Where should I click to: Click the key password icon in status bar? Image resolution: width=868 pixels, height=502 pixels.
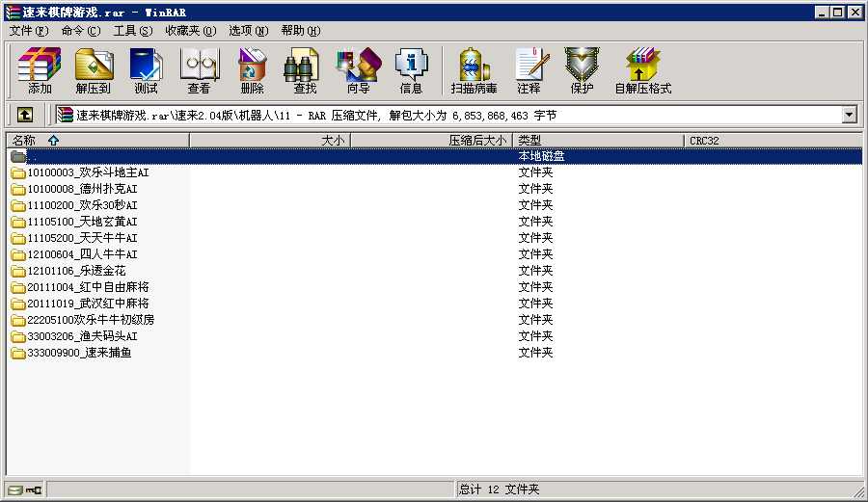[33, 489]
